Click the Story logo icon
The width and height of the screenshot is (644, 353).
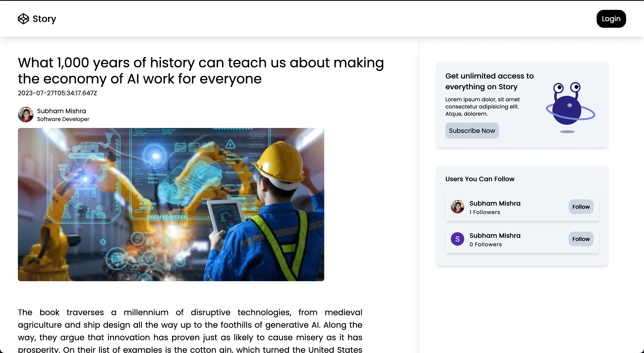[x=23, y=19]
